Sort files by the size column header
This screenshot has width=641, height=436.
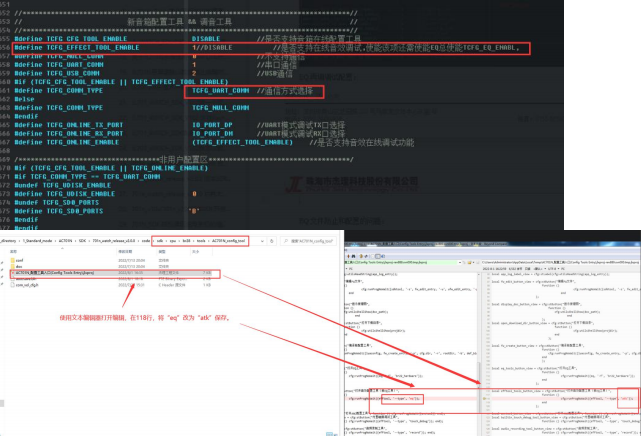(196, 252)
